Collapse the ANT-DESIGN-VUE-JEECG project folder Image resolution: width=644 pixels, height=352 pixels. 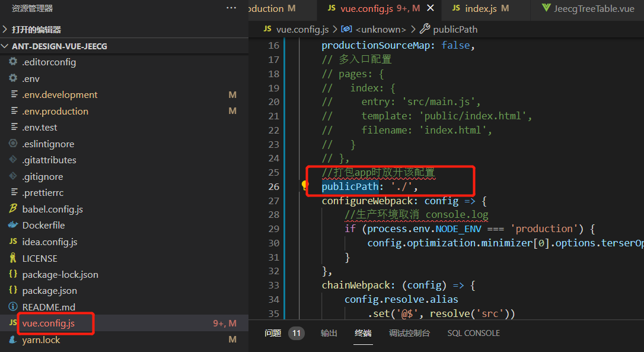[x=59, y=46]
